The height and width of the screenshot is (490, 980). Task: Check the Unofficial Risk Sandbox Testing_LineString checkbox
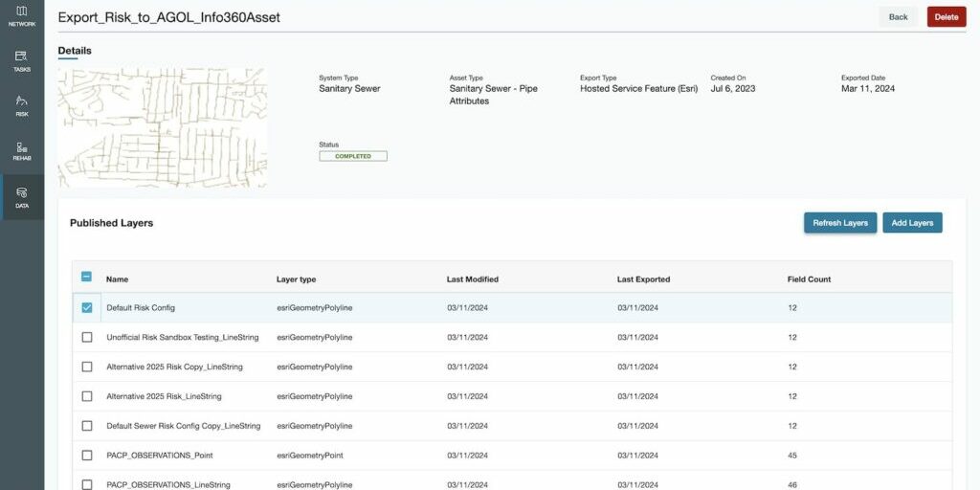pyautogui.click(x=87, y=337)
